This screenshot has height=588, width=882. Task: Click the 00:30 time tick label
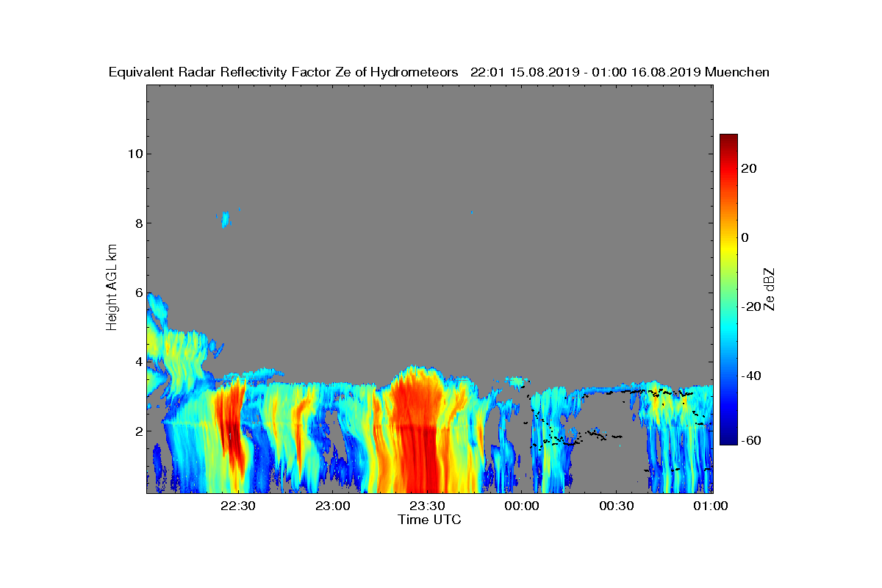(x=617, y=506)
